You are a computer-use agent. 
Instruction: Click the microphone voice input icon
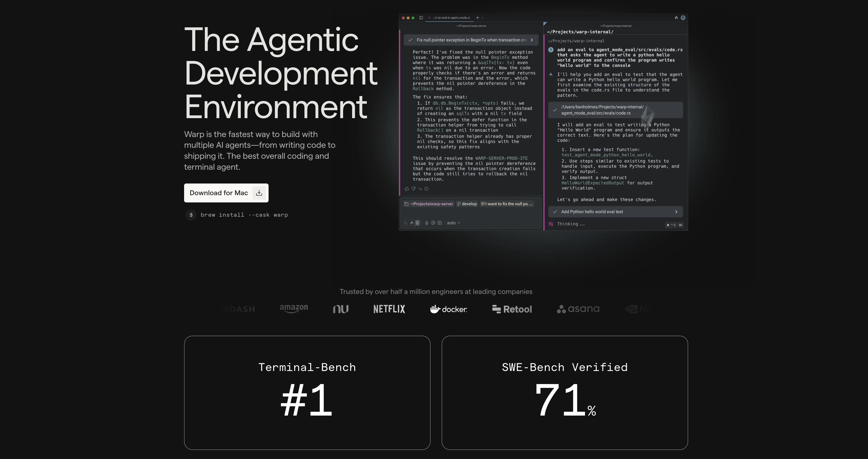(427, 223)
